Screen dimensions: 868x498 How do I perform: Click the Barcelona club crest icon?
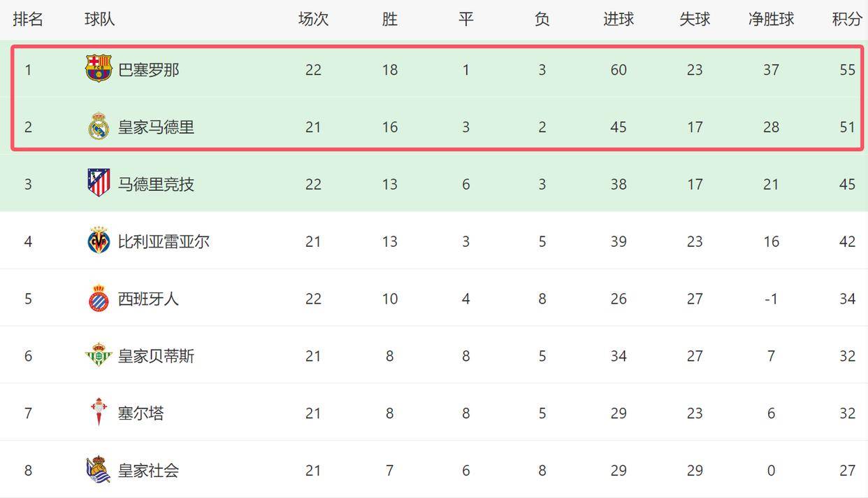(99, 69)
